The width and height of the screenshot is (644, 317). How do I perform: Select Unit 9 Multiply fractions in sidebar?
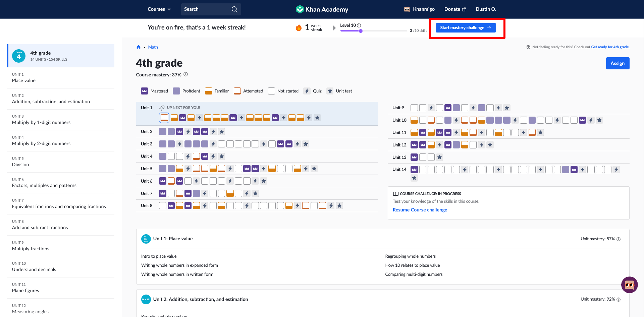pos(61,246)
